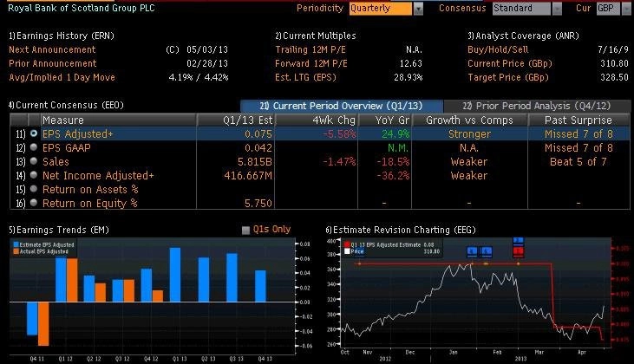Click the white Price legend swatch
Viewport: 634px width, 364px height.
tap(347, 251)
